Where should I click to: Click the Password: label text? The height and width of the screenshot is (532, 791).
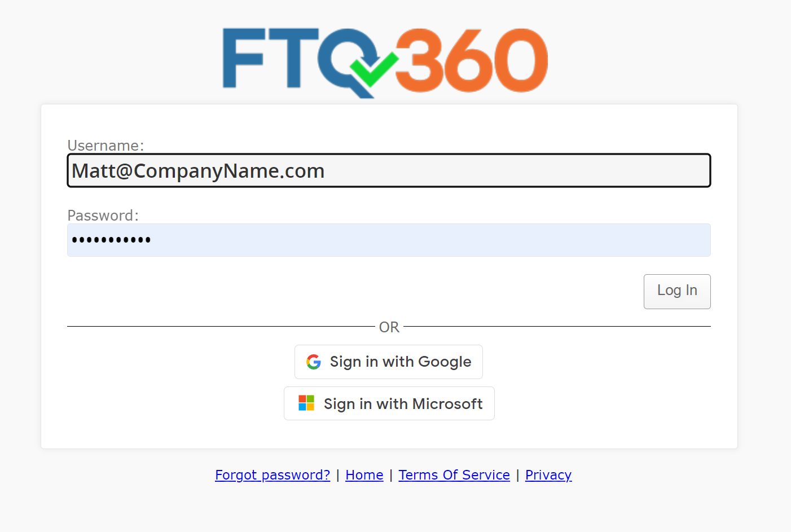click(x=103, y=216)
